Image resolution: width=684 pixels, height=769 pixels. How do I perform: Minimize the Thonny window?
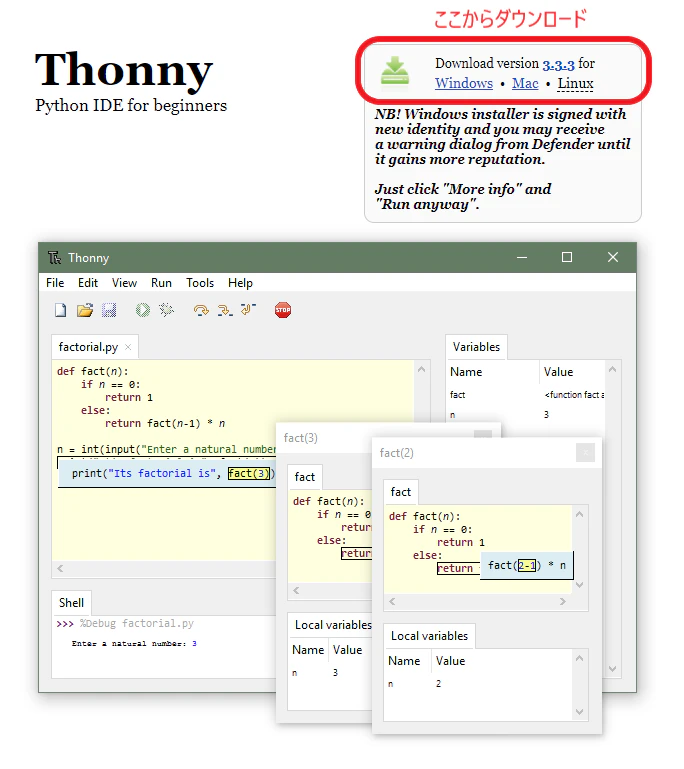pos(522,257)
